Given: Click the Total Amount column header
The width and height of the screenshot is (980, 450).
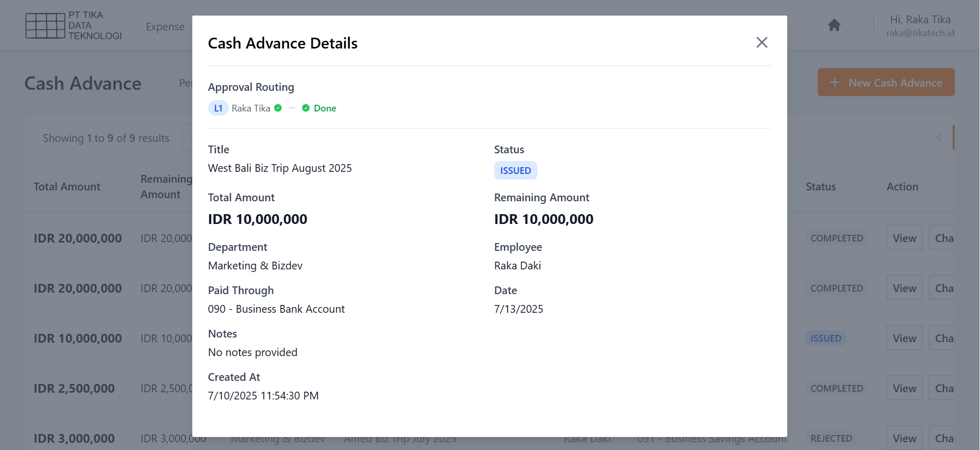Looking at the screenshot, I should 67,187.
